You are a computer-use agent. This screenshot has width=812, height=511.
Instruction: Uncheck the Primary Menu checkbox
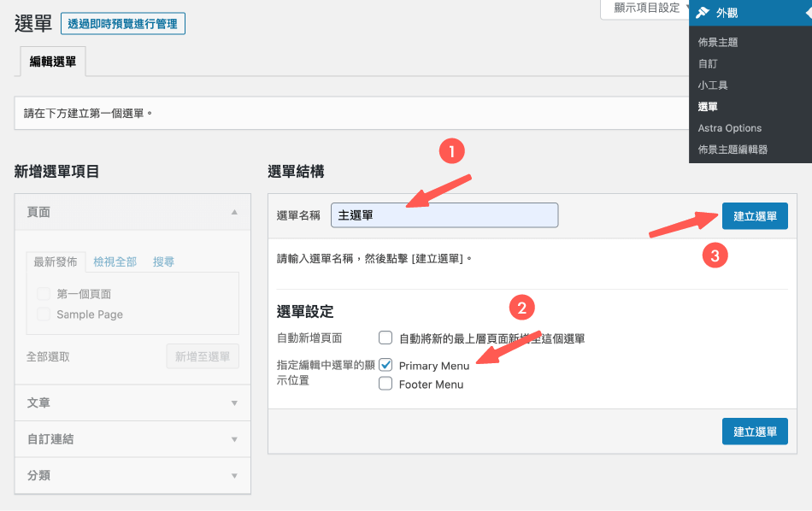coord(385,365)
